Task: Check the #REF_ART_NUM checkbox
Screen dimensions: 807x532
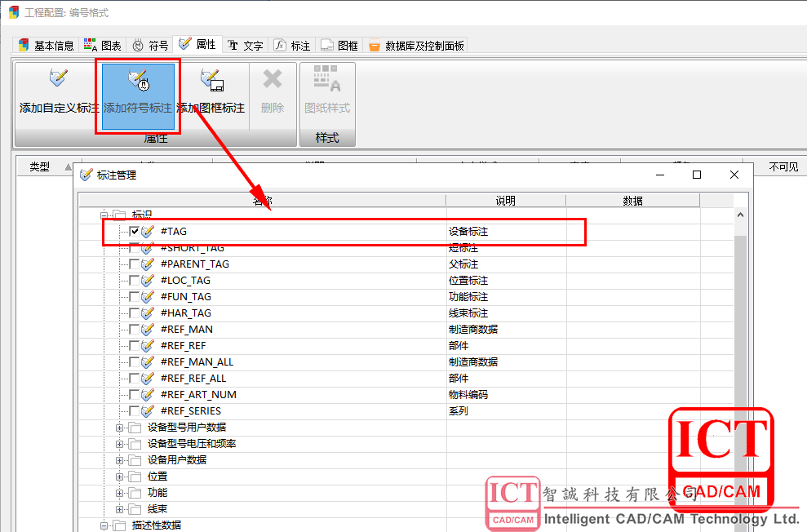Action: (x=134, y=395)
